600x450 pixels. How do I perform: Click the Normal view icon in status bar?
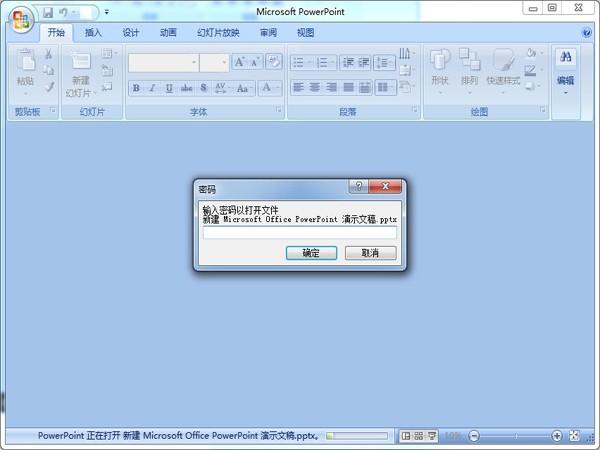[x=406, y=436]
